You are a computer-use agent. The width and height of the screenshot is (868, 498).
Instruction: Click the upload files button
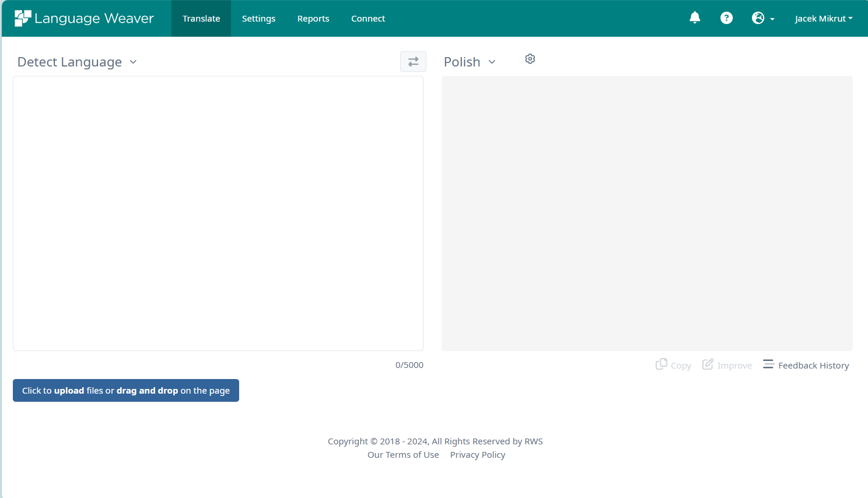(x=126, y=390)
